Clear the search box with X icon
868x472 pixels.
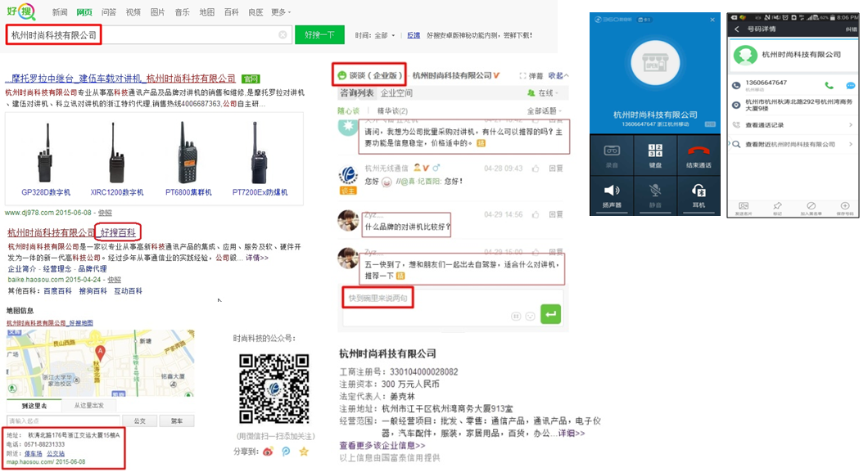coord(283,35)
